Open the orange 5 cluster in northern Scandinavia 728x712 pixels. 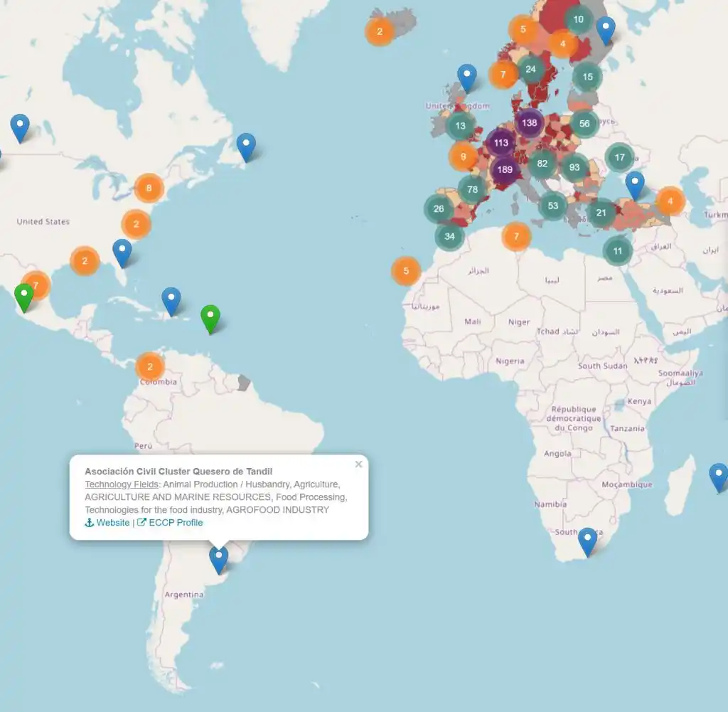point(523,29)
